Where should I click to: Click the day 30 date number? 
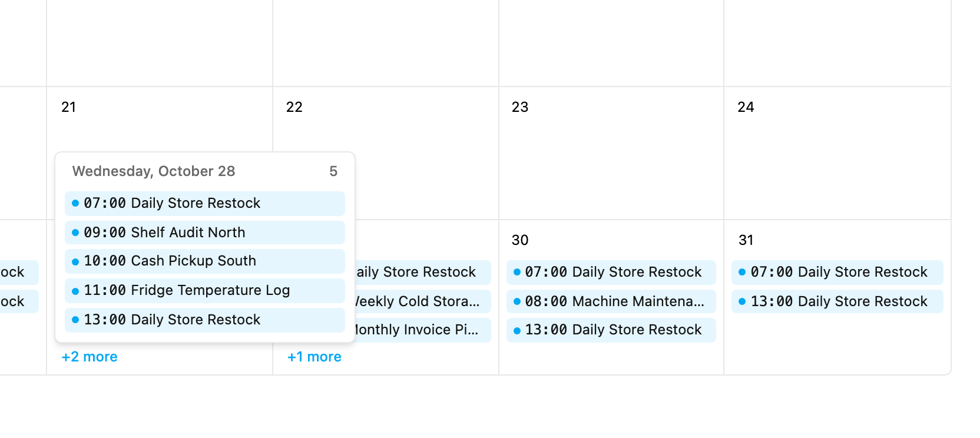[520, 240]
